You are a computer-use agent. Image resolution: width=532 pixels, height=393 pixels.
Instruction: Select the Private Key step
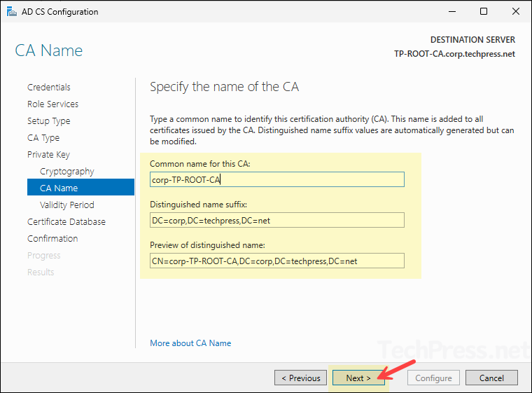(x=48, y=155)
